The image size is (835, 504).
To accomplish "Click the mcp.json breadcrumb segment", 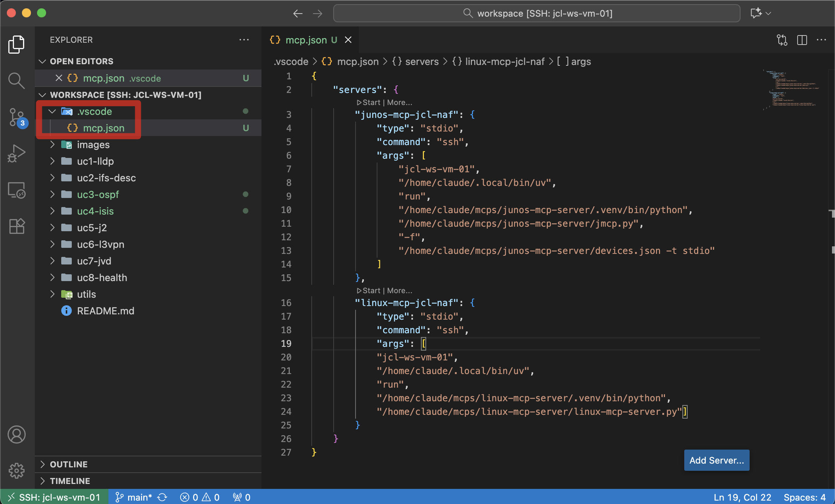I will point(350,62).
